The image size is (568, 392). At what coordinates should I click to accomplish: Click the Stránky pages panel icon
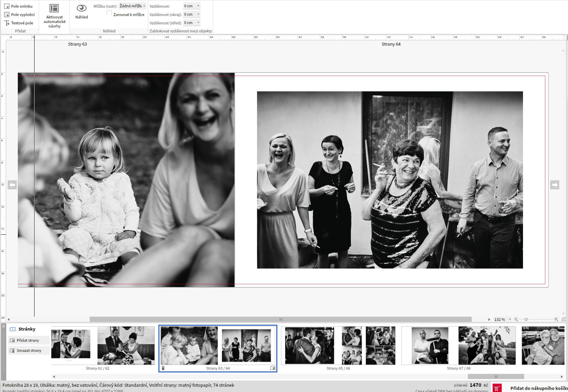click(13, 329)
